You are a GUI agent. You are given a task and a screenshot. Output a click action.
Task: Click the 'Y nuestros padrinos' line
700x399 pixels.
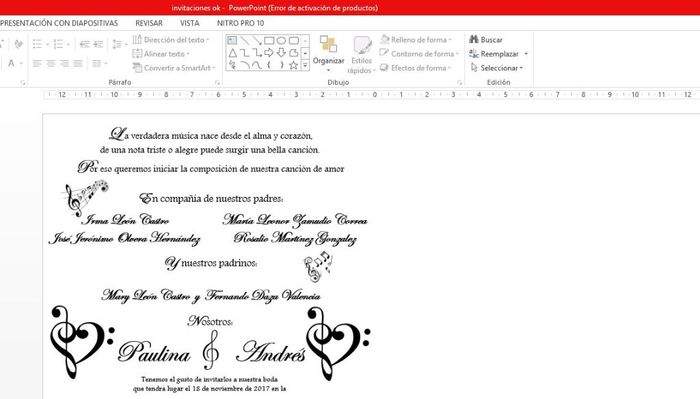pyautogui.click(x=211, y=263)
